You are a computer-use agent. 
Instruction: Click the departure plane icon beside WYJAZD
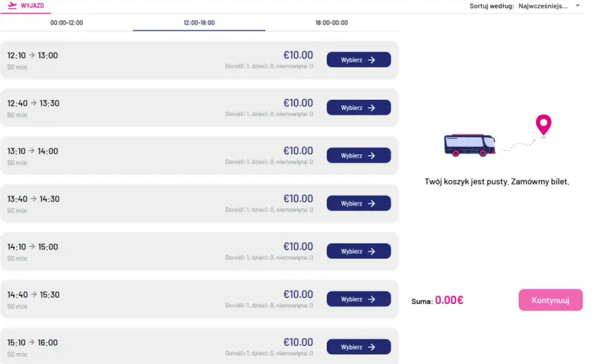[13, 5]
